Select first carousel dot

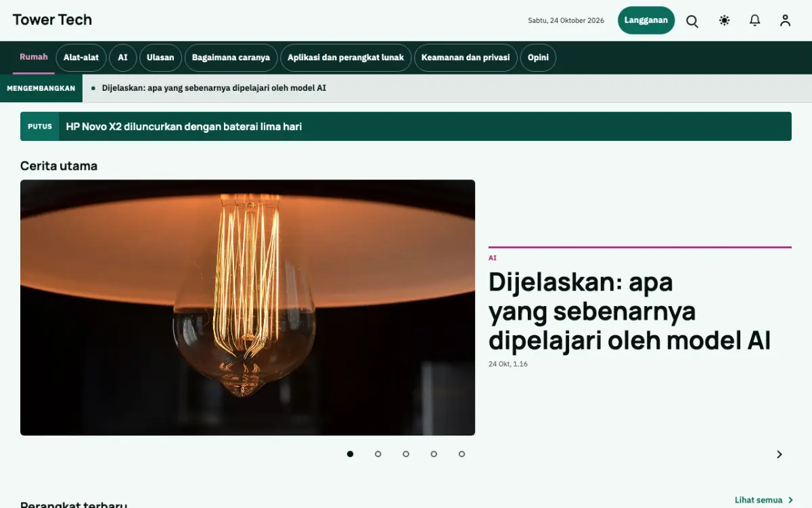pyautogui.click(x=350, y=454)
